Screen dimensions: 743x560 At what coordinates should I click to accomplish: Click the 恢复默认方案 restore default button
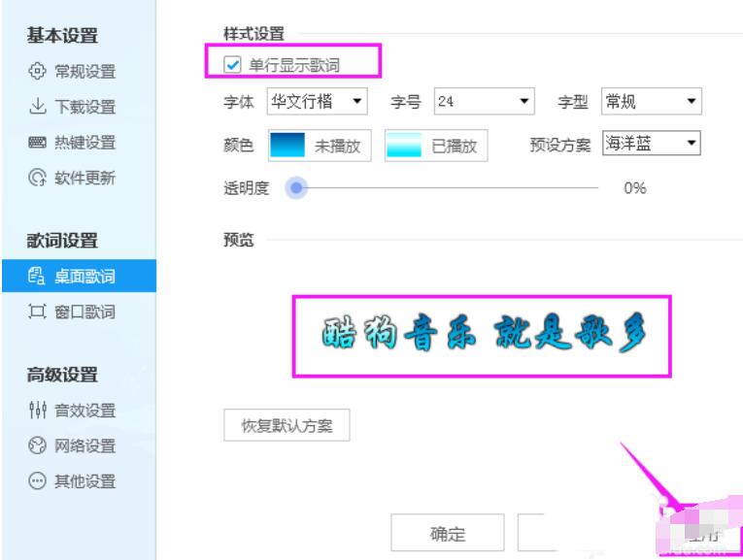[x=287, y=425]
